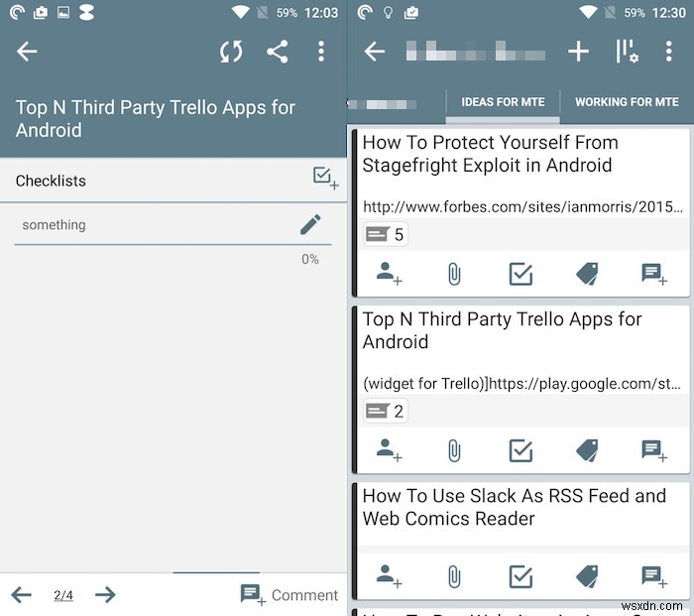Screen dimensions: 694x616
Task: Switch to WORKING FOR MTE tab
Action: (627, 102)
